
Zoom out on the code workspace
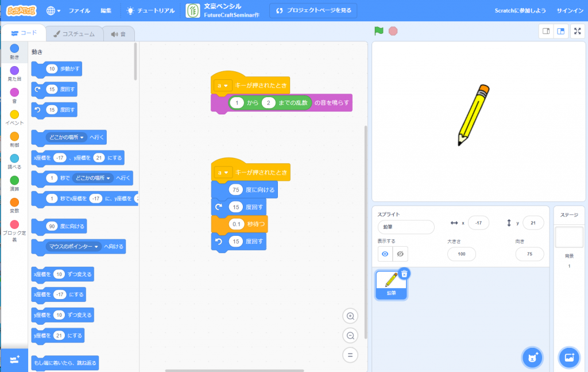[350, 335]
